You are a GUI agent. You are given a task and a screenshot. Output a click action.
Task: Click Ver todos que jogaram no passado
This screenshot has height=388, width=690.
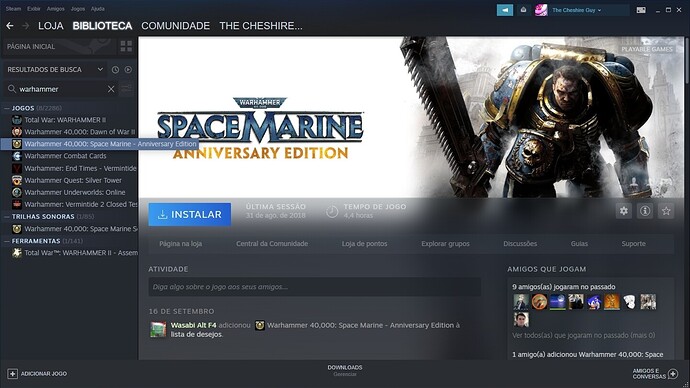[584, 335]
